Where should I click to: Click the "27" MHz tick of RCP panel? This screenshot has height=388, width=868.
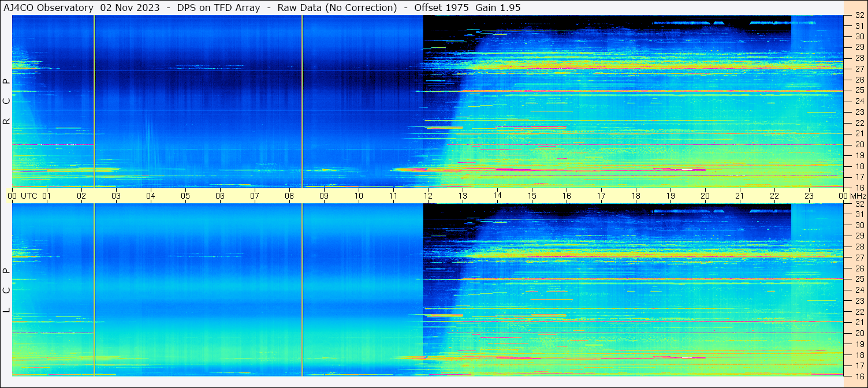(x=859, y=69)
